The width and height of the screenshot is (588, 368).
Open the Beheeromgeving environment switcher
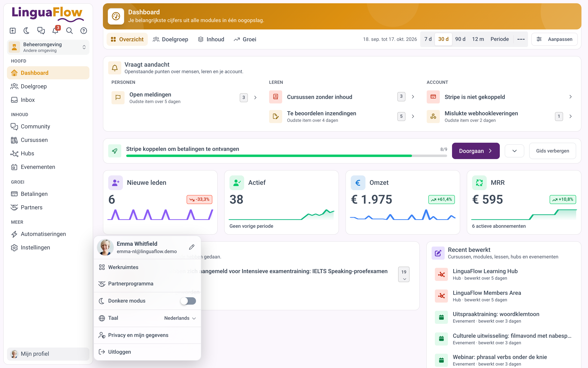pos(48,47)
